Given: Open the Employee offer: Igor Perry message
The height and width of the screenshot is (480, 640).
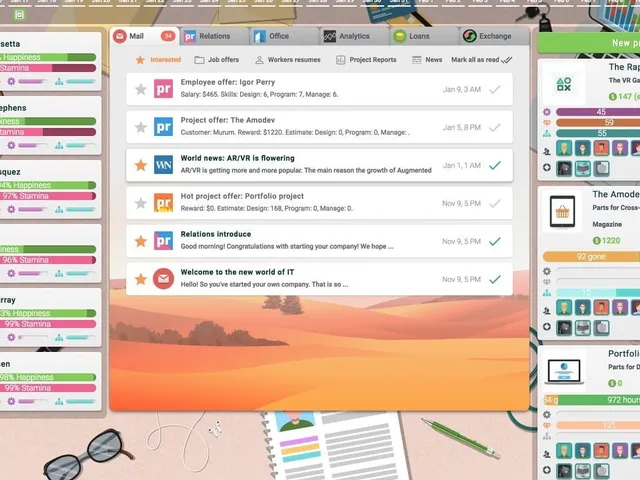Looking at the screenshot, I should point(319,89).
